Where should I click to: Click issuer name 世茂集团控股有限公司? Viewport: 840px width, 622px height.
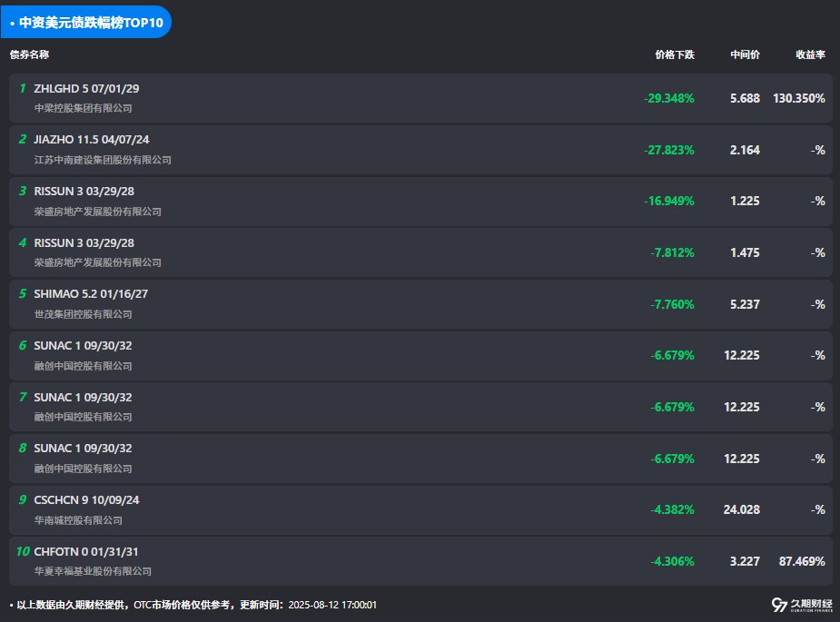click(83, 314)
